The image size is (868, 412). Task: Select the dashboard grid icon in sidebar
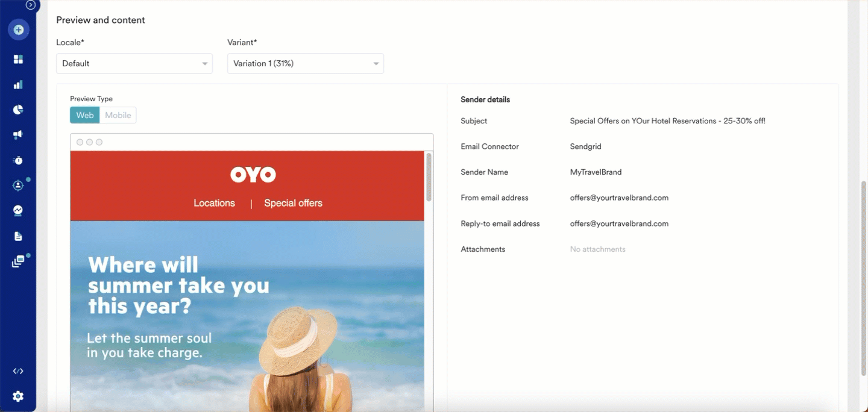[18, 58]
